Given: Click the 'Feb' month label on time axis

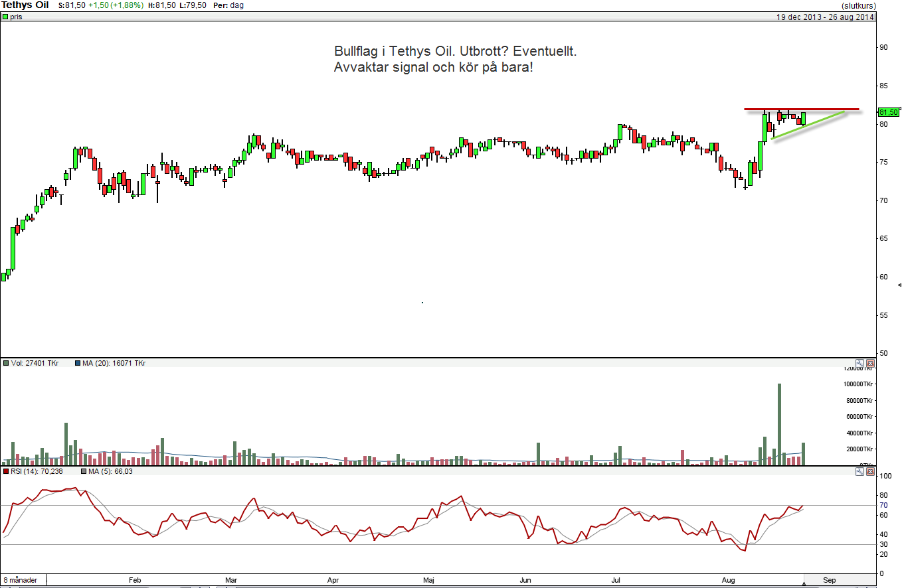Looking at the screenshot, I should [x=135, y=580].
